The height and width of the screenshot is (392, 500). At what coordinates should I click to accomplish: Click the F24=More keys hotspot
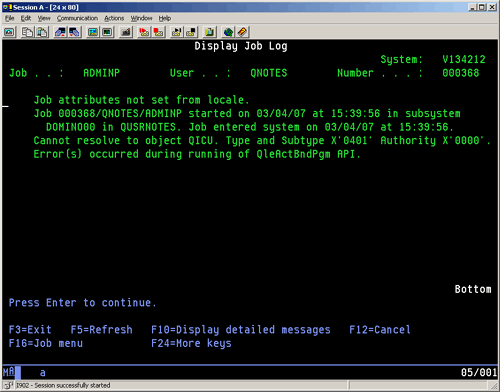pos(191,343)
